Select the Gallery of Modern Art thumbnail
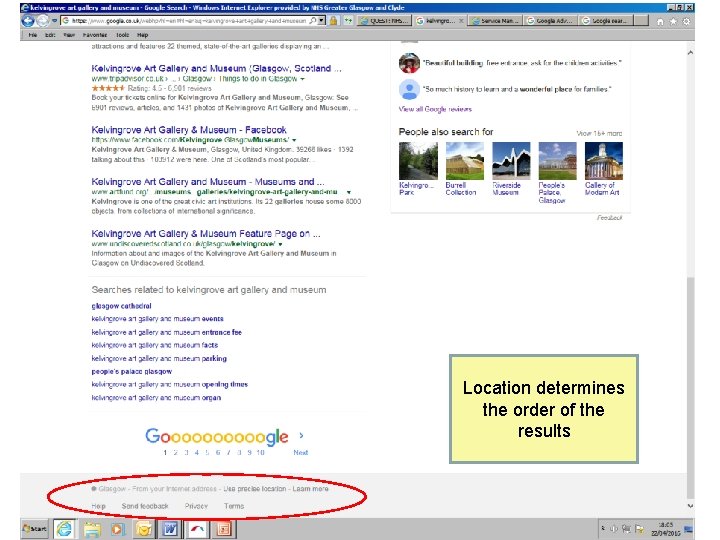The height and width of the screenshot is (540, 720). [603, 161]
